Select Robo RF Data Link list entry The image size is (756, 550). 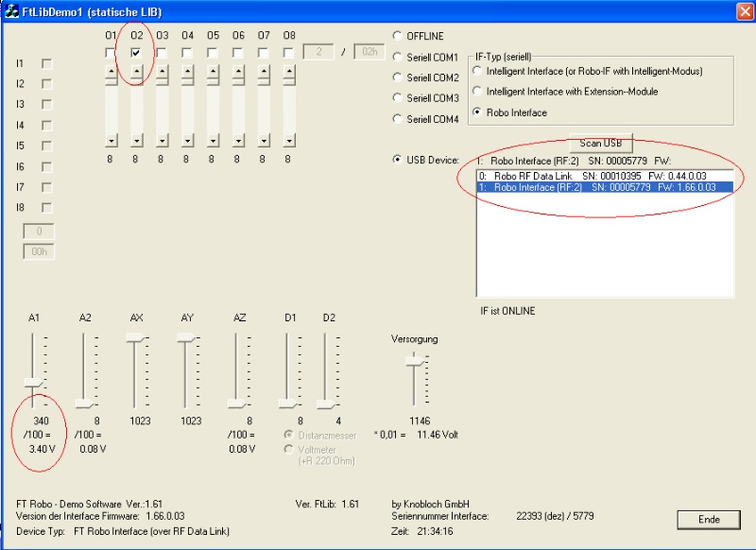coord(605,176)
